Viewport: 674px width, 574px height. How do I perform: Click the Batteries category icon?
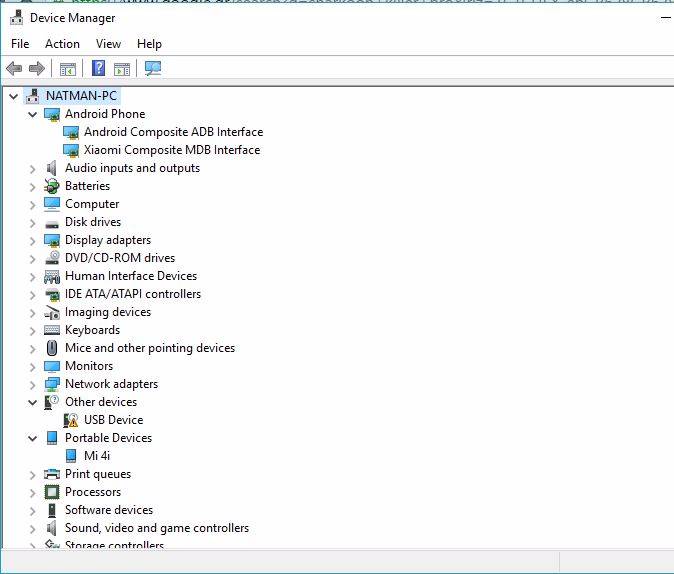[x=52, y=186]
